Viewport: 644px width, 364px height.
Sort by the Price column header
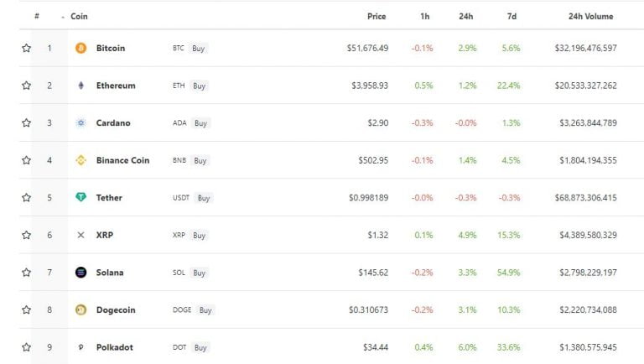377,17
